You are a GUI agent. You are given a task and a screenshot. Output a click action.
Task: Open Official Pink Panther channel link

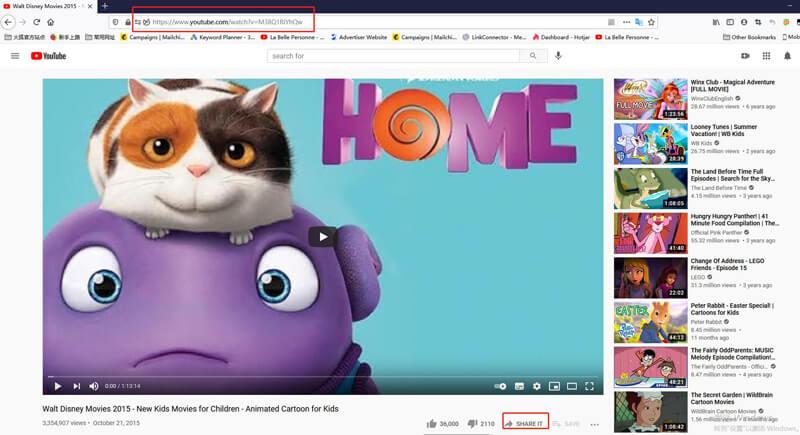[x=716, y=233]
